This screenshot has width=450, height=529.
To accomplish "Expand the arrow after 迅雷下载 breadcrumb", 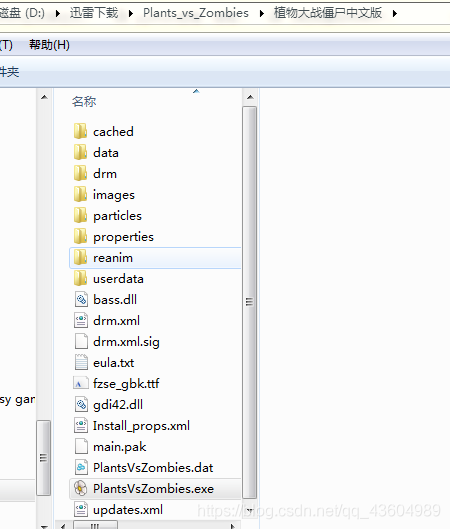I will click(131, 13).
